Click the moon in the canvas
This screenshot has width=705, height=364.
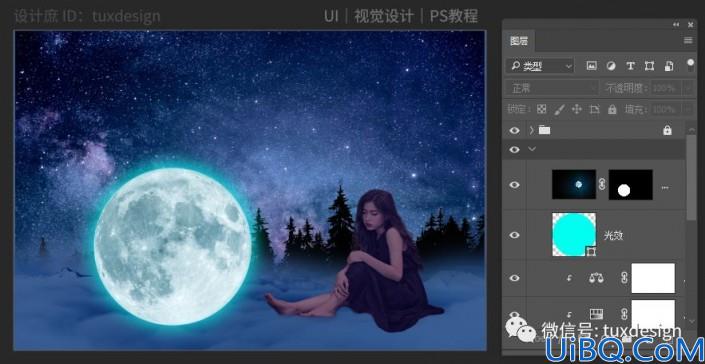point(172,246)
